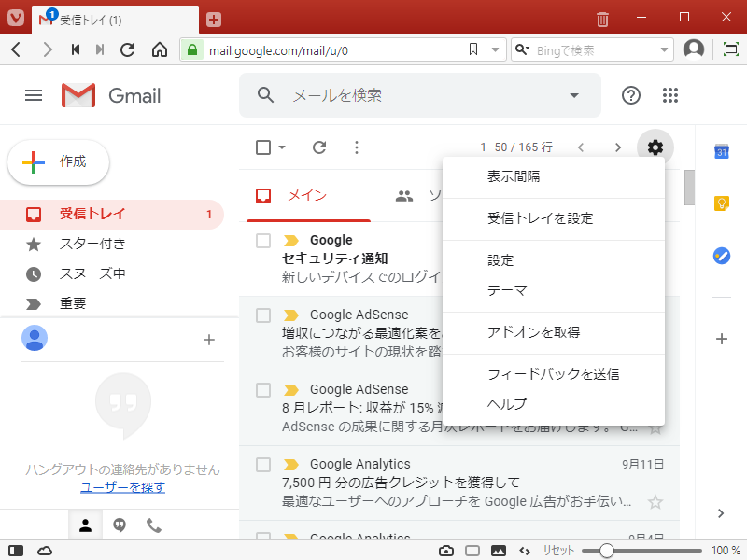Open 設定 from the gear menu
The width and height of the screenshot is (747, 560).
point(554,260)
